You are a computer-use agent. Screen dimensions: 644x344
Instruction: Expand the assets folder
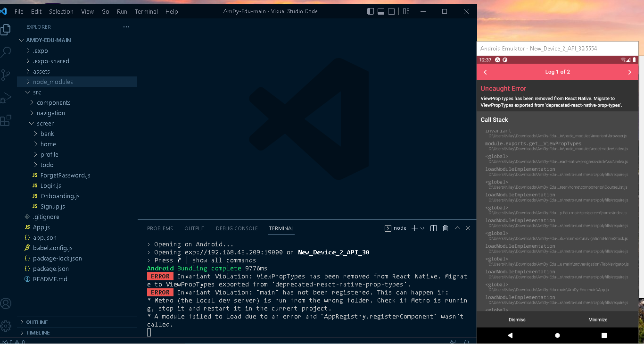tap(77, 71)
